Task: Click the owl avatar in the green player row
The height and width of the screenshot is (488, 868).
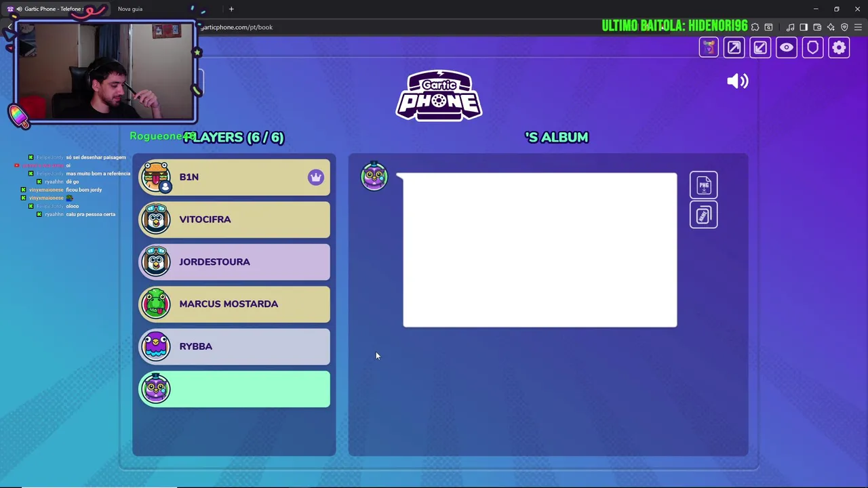Action: pyautogui.click(x=156, y=389)
